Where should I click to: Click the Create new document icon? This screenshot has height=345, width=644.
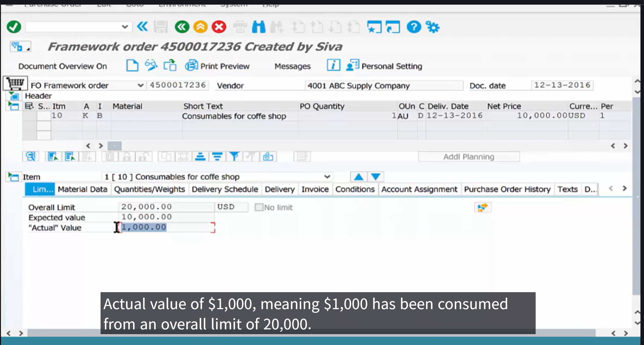[132, 66]
